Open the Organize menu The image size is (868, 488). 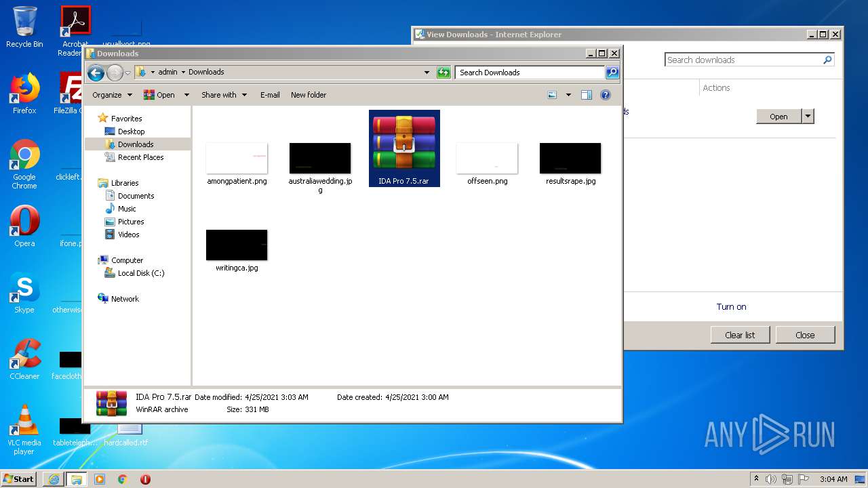click(112, 95)
